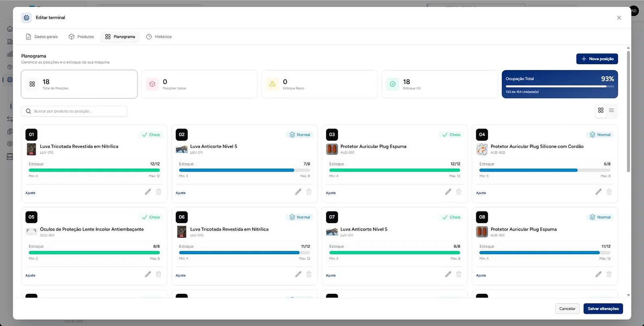Edit position 07 with the pencil icon
Viewport: 644px width, 326px height.
pos(448,274)
